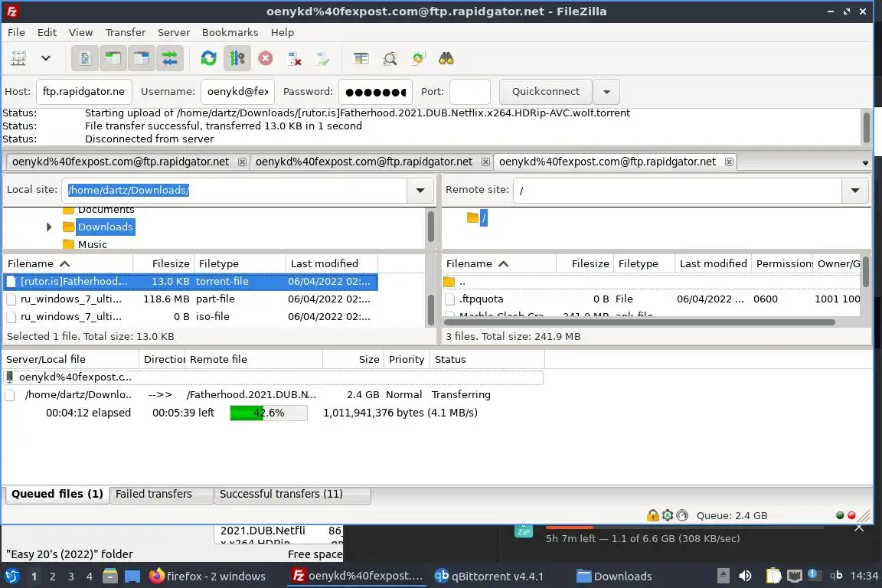The height and width of the screenshot is (588, 882).
Task: Select the Music folder in local tree
Action: [92, 244]
